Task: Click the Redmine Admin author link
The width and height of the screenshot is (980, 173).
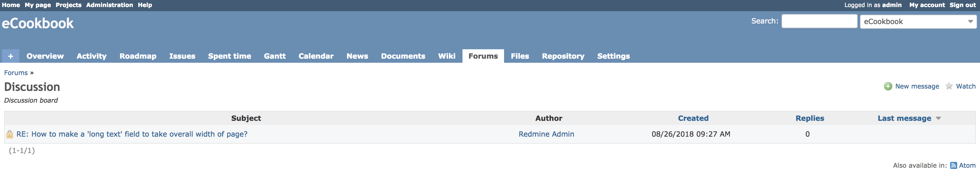Action: [546, 134]
